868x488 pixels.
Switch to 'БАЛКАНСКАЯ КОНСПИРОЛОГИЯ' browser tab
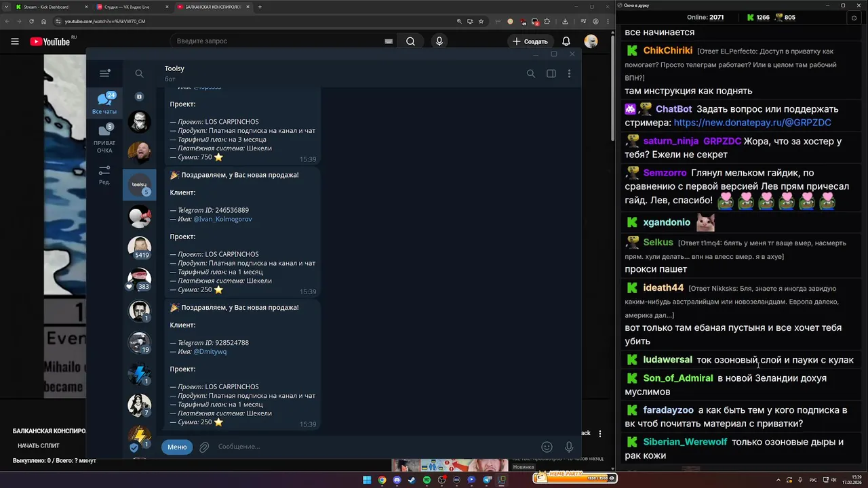[212, 7]
